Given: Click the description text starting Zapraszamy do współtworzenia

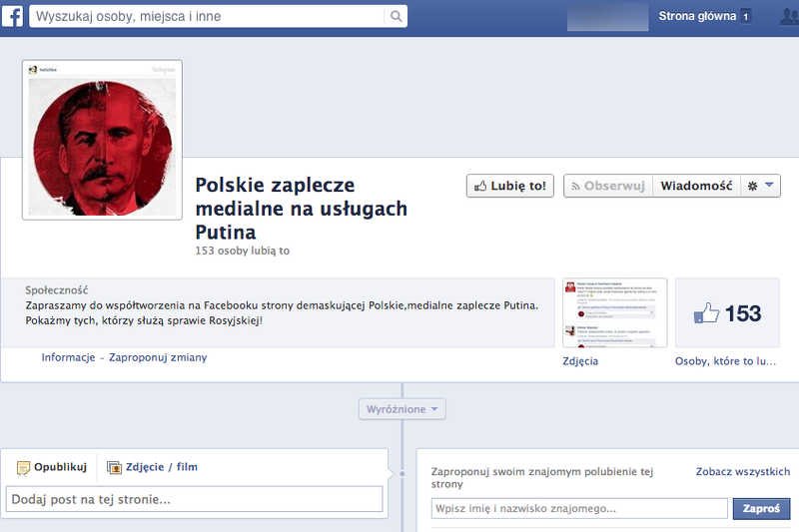Looking at the screenshot, I should click(x=282, y=313).
